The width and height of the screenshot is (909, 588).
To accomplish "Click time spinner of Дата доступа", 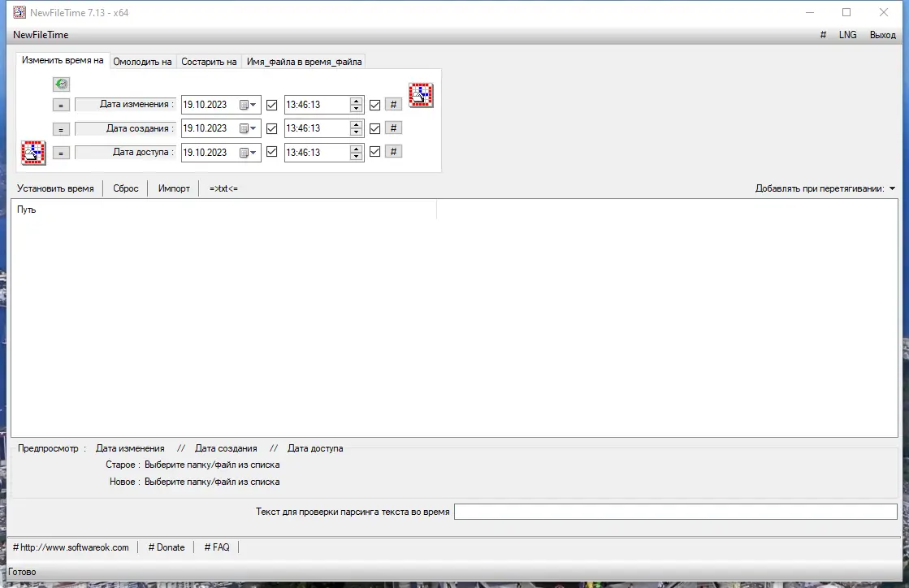I will click(x=357, y=153).
